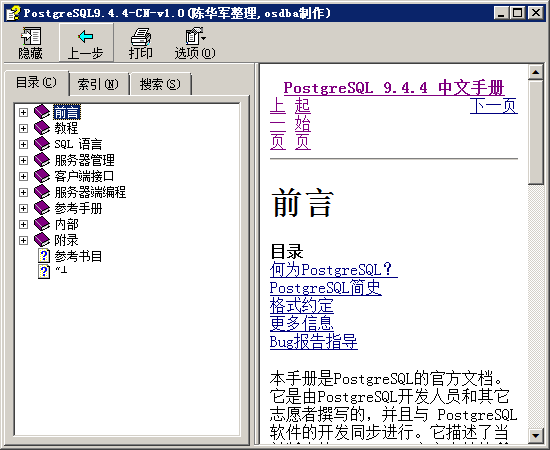
Task: Select the 客户端接口 label in the tree
Action: (84, 176)
